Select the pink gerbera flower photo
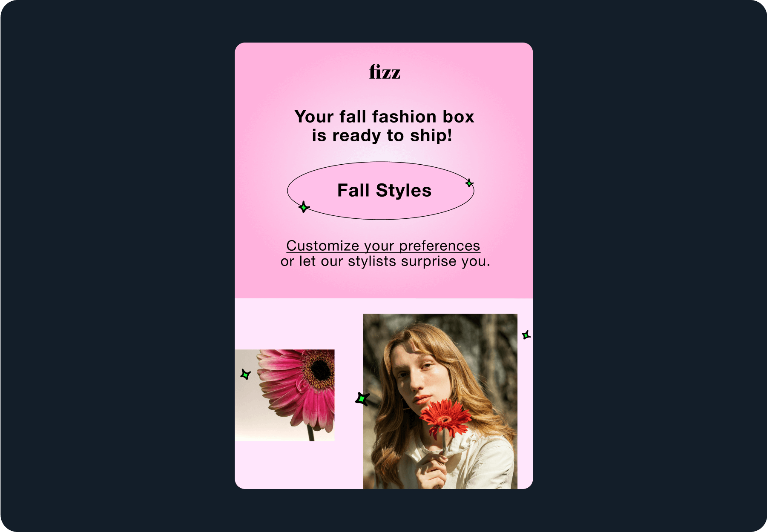The image size is (767, 532). [285, 395]
